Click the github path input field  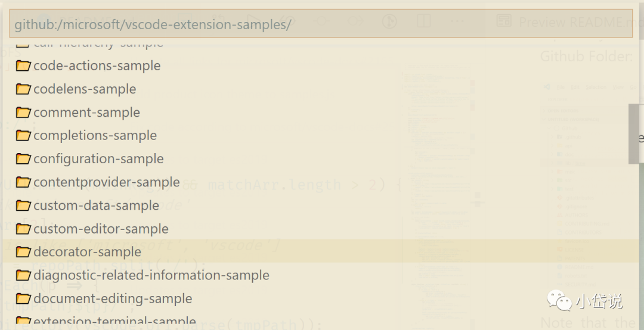point(321,24)
